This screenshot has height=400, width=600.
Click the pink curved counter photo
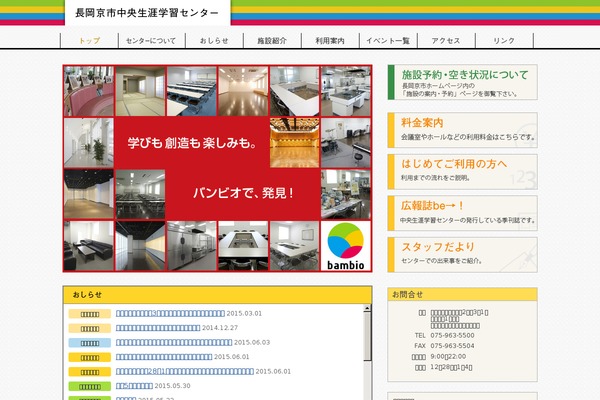89,91
